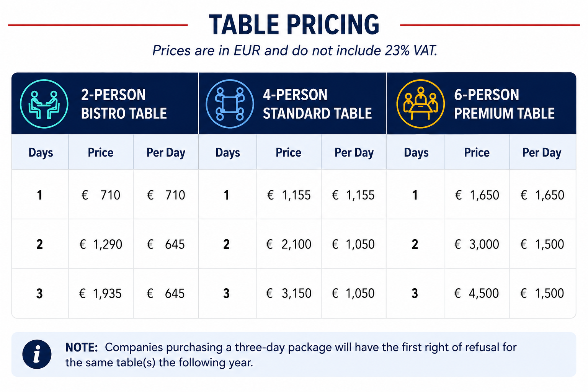Select the € 3,000 premium two-day price
Viewport: 588px width, 392px height.
477,244
